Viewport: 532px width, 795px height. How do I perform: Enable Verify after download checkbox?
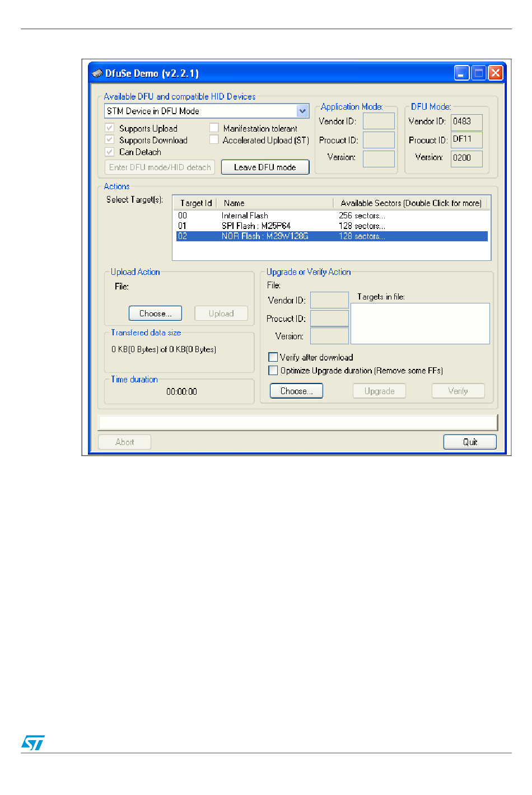tap(273, 357)
